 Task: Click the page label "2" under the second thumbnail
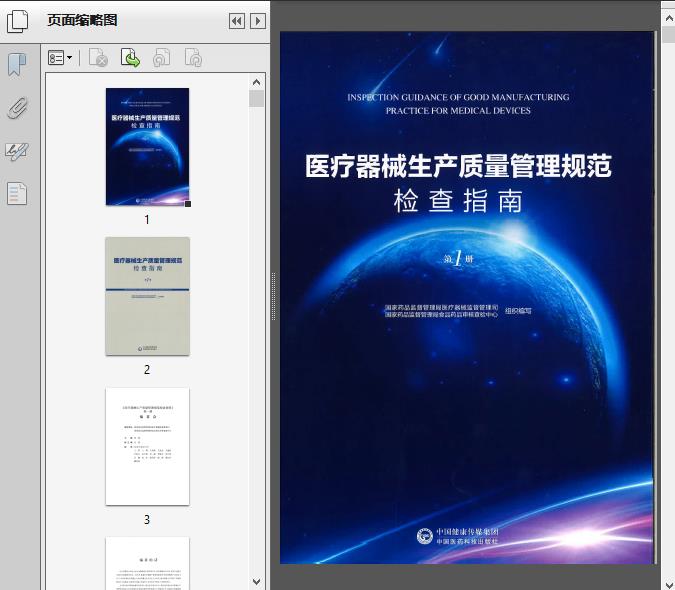(147, 370)
